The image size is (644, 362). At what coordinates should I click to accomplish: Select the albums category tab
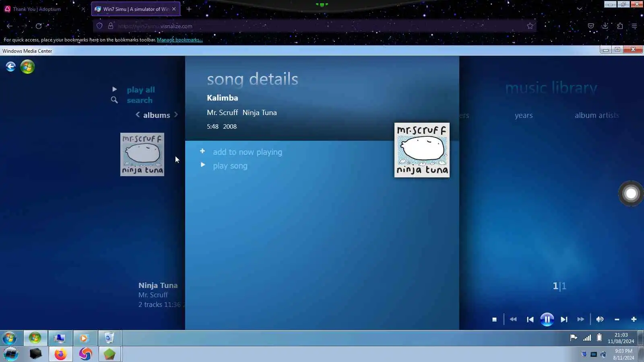pos(157,115)
